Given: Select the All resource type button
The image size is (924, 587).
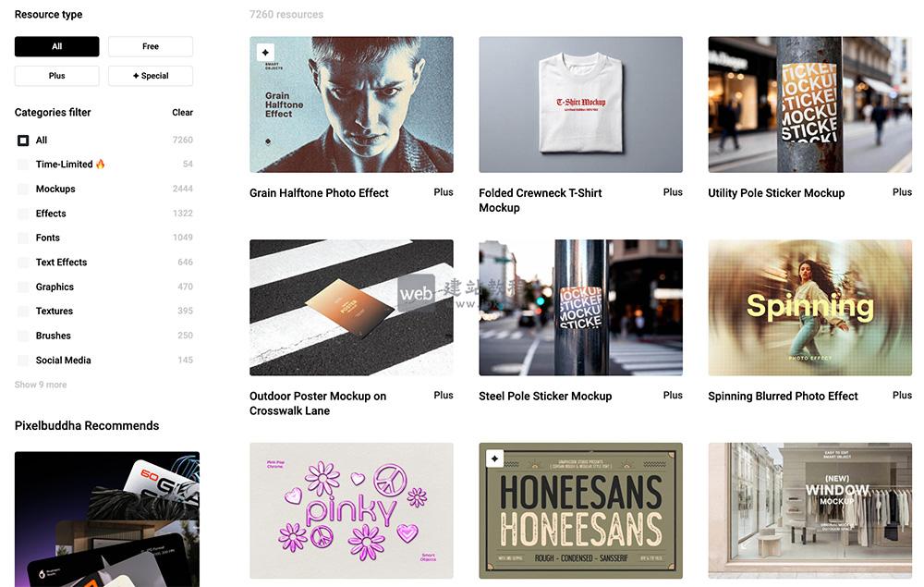Looking at the screenshot, I should pos(57,46).
